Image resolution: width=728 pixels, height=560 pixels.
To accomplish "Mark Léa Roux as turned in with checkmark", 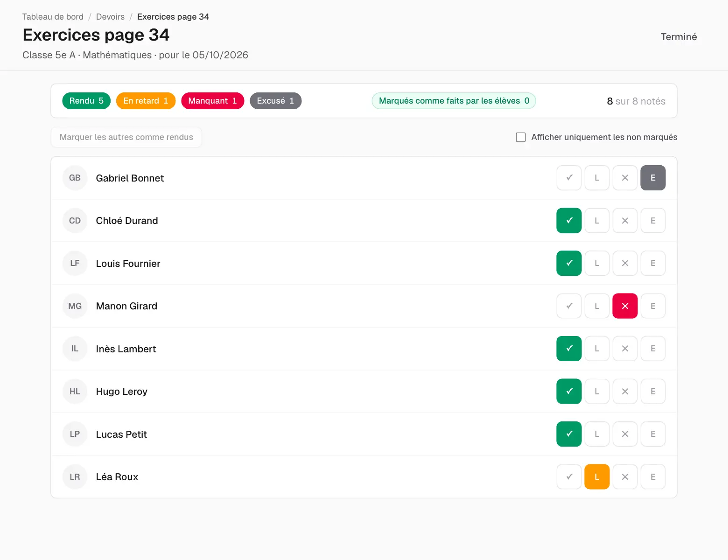I will point(569,477).
